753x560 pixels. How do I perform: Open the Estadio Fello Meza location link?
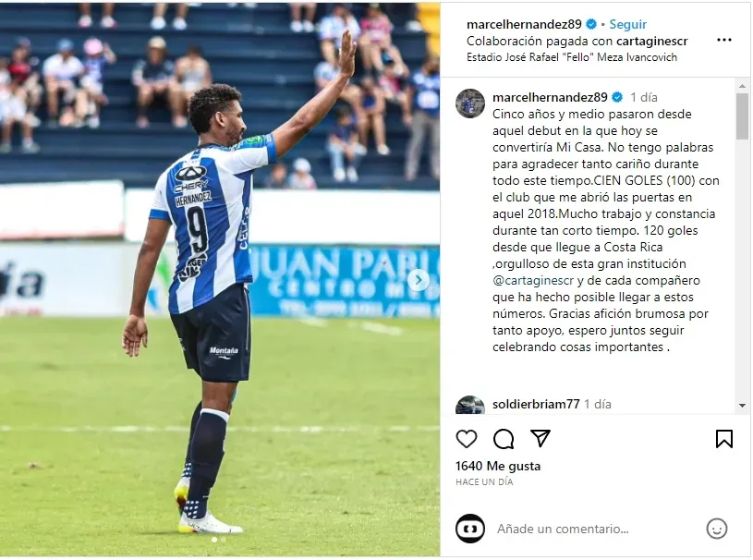tap(572, 57)
